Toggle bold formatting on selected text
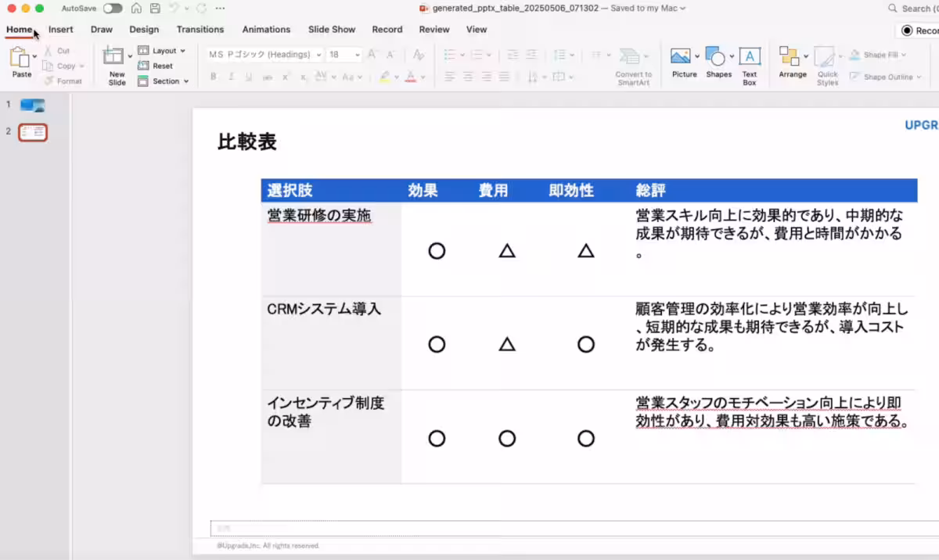939x560 pixels. click(x=213, y=76)
